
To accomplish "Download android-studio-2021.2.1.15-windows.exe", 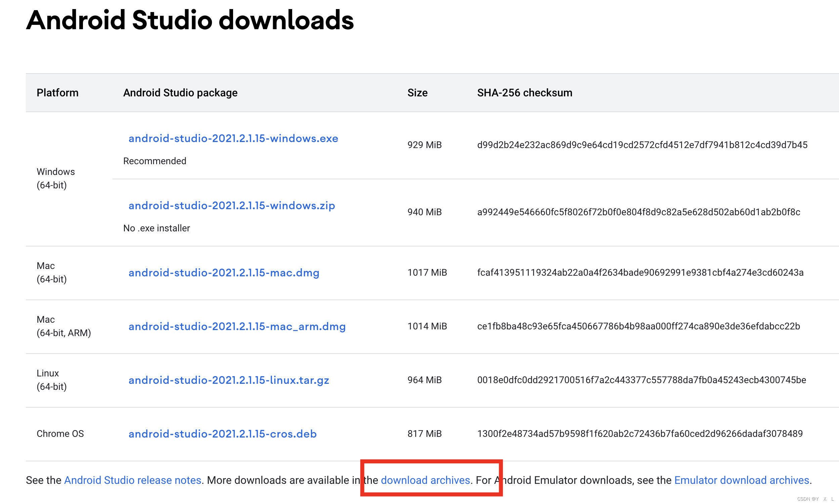I will (x=233, y=139).
